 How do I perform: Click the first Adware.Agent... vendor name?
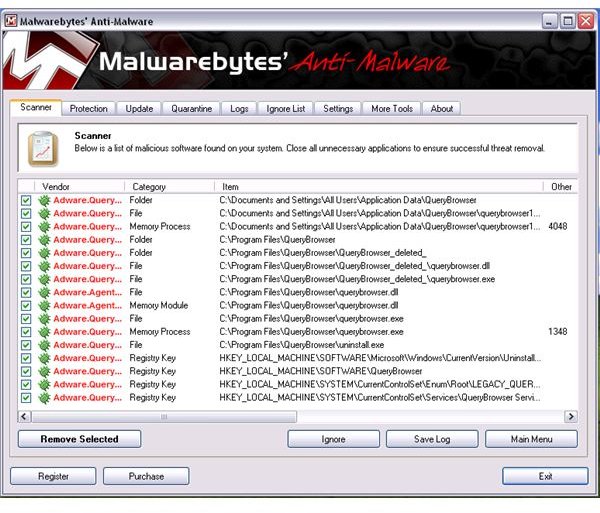[88, 293]
